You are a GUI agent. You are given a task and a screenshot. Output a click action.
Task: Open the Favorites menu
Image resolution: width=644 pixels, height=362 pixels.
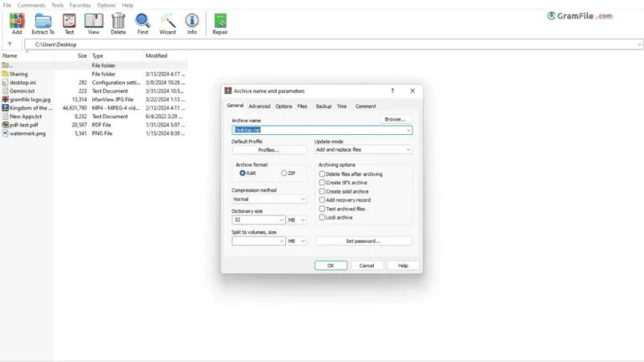click(x=80, y=5)
